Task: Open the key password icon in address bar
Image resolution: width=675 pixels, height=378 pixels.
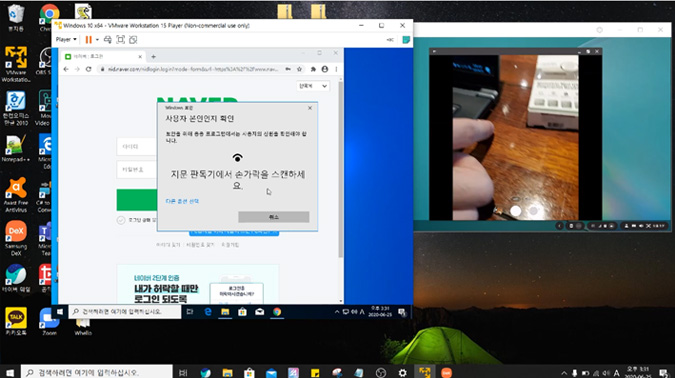Action: click(x=288, y=69)
